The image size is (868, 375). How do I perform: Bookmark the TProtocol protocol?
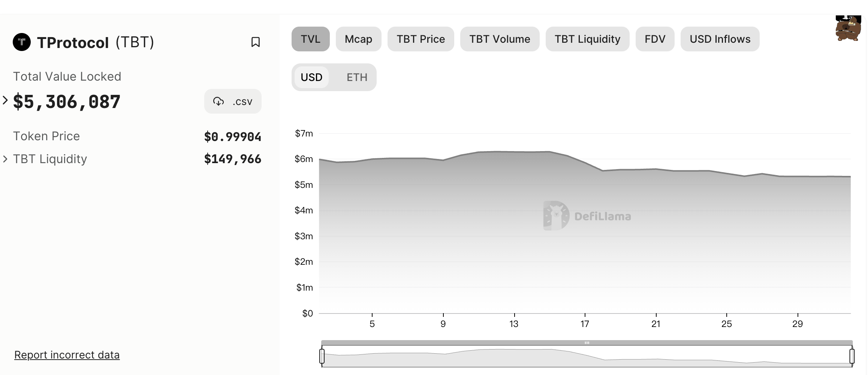point(255,42)
